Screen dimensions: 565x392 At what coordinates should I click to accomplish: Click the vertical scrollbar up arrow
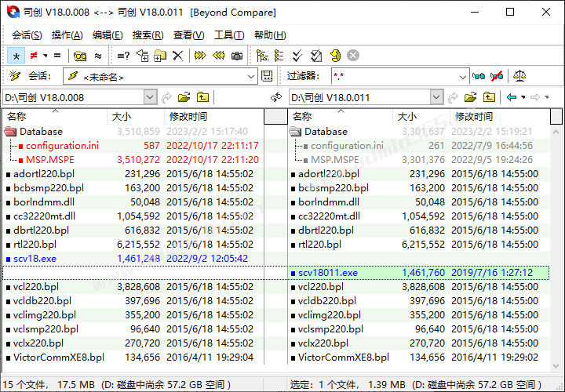pos(556,132)
